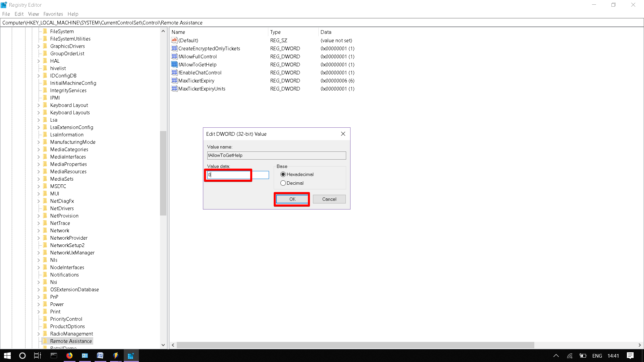Open Firefox from the taskbar

[69, 356]
